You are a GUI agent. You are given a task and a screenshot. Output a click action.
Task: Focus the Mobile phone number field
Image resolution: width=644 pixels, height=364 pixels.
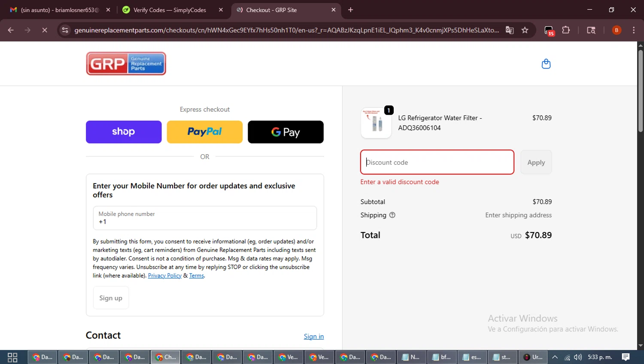pyautogui.click(x=205, y=218)
